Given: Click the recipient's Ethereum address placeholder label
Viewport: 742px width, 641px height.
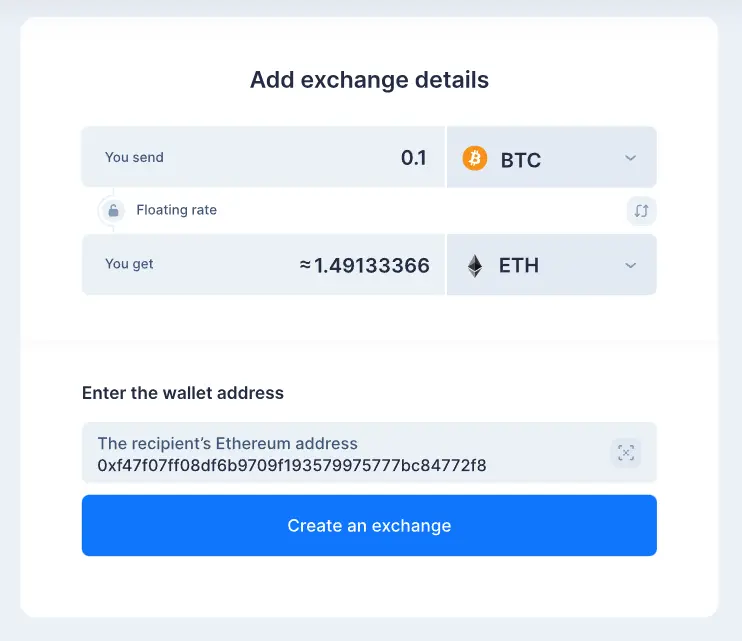Looking at the screenshot, I should (228, 443).
